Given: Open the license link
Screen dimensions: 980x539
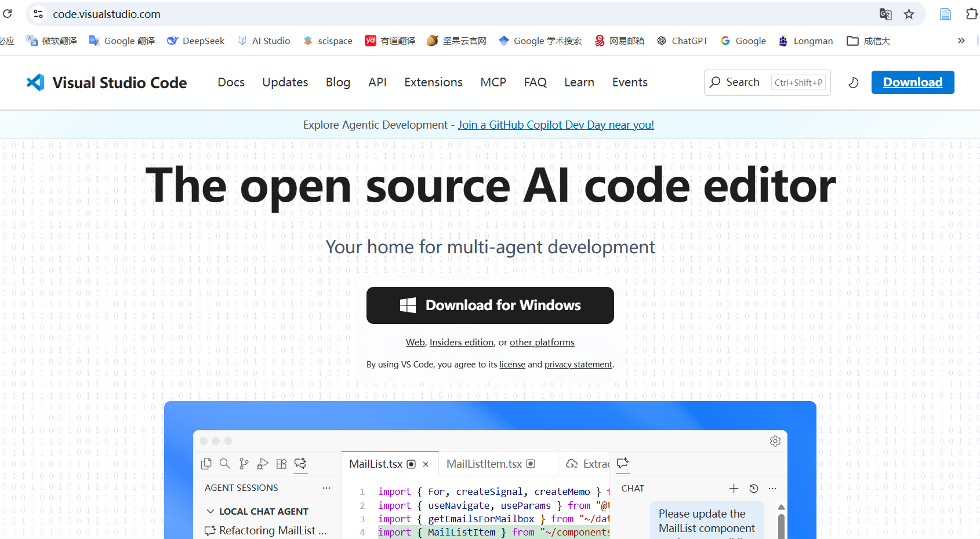Looking at the screenshot, I should click(513, 365).
